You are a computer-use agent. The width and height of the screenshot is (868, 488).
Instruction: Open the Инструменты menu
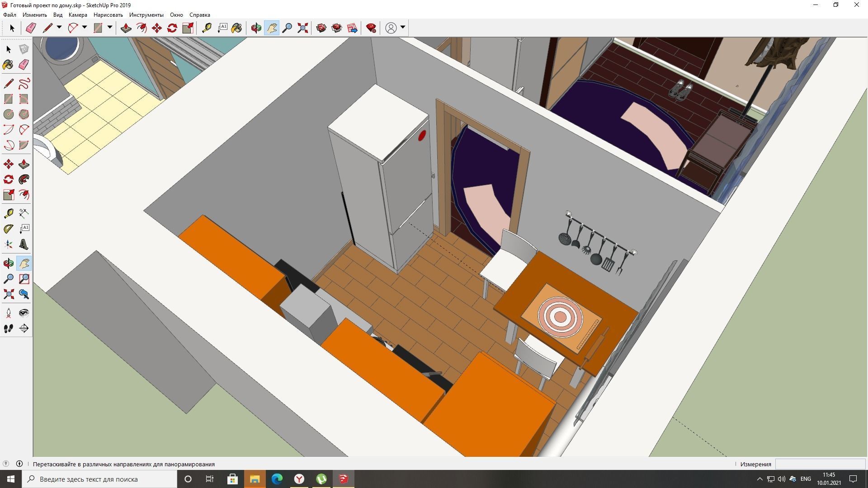click(146, 15)
